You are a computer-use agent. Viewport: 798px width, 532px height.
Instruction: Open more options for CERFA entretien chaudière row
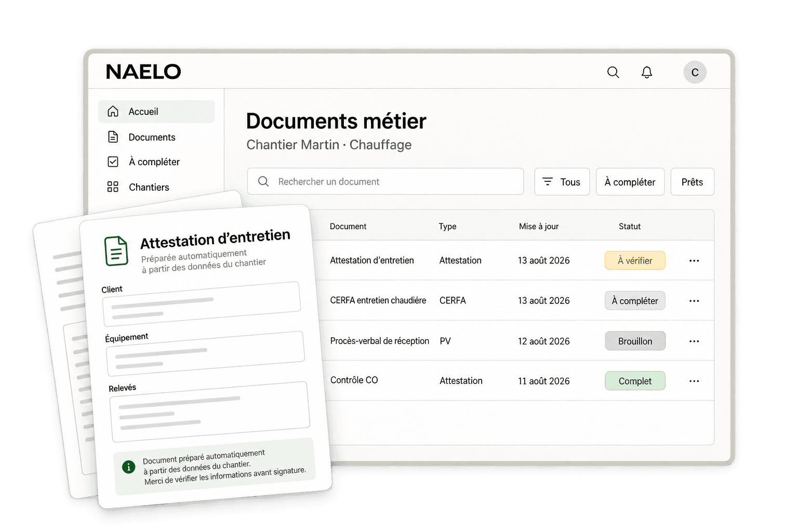click(694, 301)
